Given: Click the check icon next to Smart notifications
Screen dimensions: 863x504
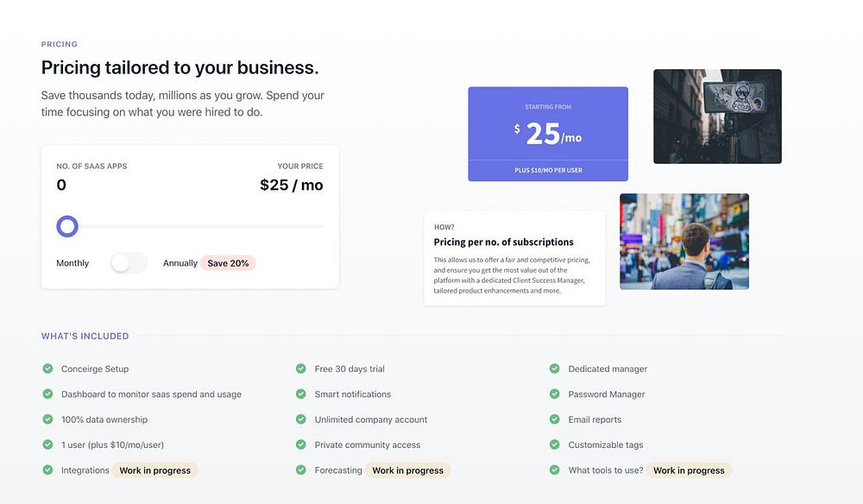Looking at the screenshot, I should coord(301,394).
